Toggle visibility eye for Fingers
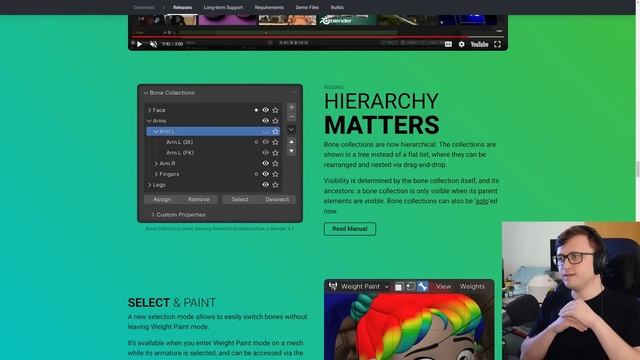The image size is (640, 360). click(265, 174)
